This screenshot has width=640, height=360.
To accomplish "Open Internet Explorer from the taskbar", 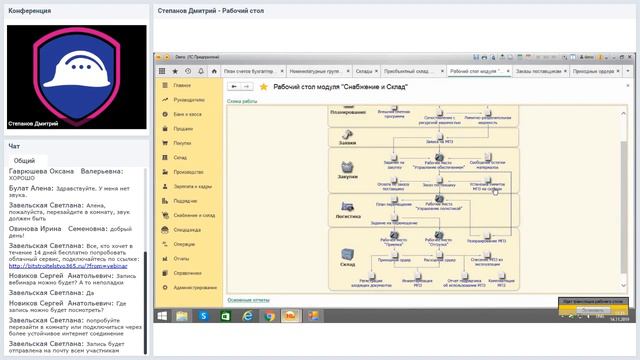I will click(247, 316).
